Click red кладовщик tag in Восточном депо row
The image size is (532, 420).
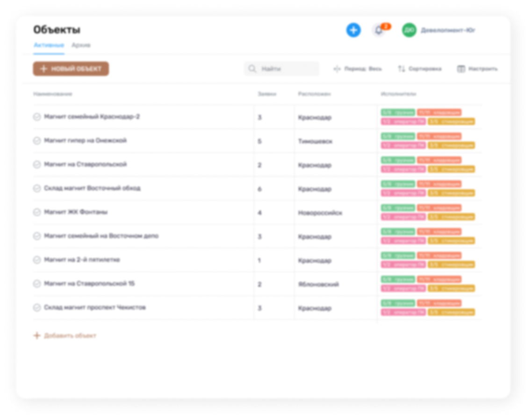[x=439, y=232]
